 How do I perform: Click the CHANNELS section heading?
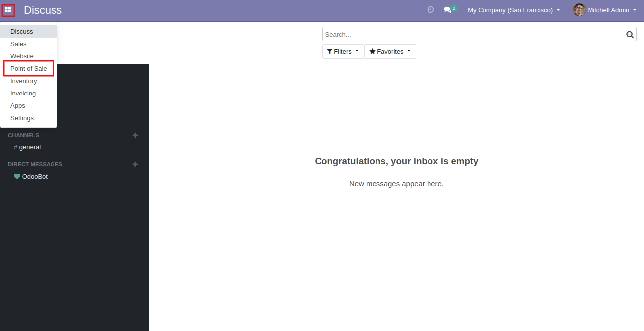point(23,135)
